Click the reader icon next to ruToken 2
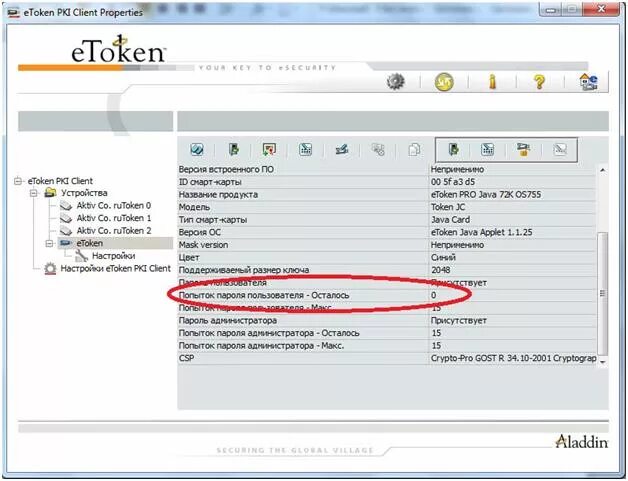628x481 pixels. 66,231
